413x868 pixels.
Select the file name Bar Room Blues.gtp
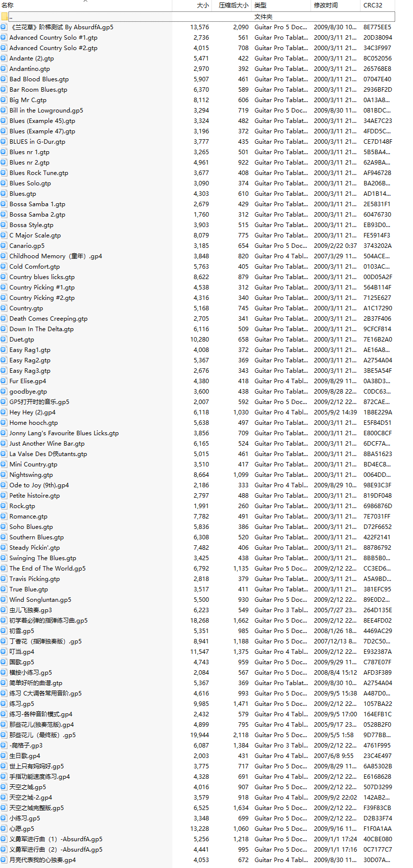38,90
